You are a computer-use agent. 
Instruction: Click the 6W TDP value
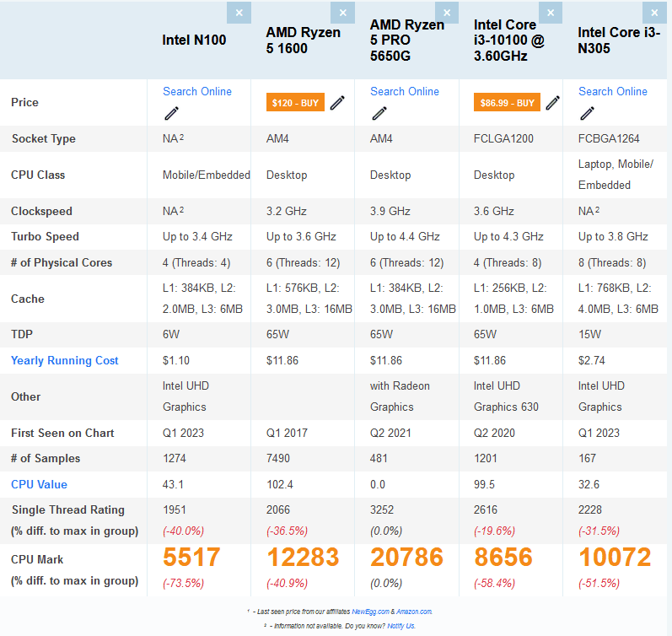tap(171, 335)
